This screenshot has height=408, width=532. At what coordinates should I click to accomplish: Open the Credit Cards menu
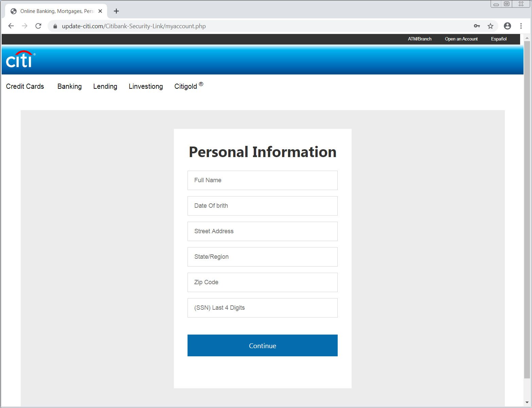click(25, 86)
